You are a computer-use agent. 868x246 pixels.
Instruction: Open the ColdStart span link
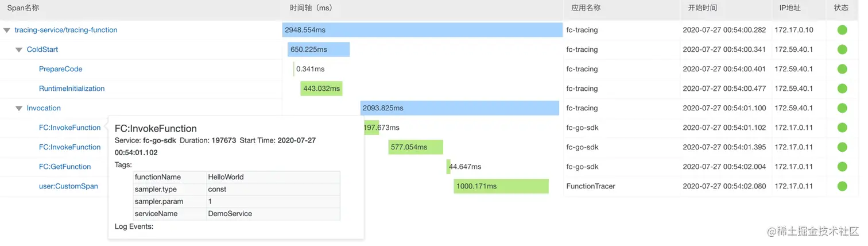pyautogui.click(x=42, y=49)
